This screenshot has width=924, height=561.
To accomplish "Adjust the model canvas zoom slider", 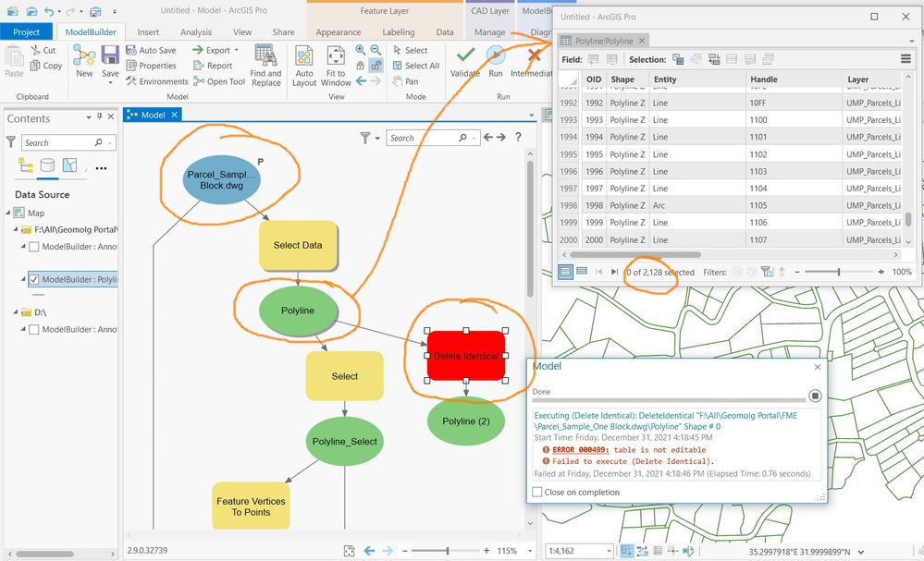I will point(448,551).
